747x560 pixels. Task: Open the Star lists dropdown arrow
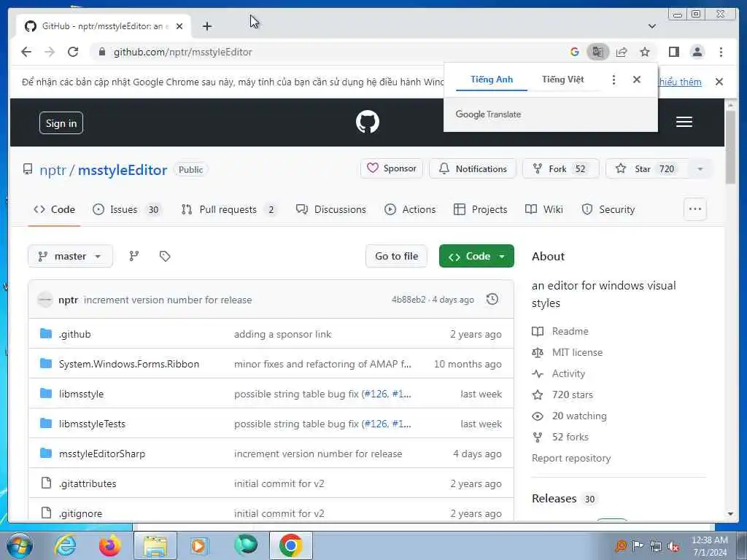click(x=700, y=169)
